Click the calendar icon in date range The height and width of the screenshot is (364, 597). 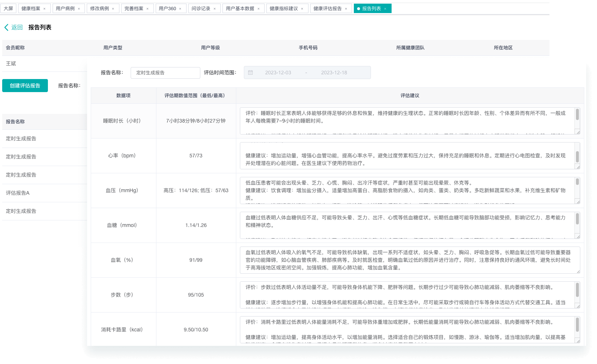point(250,73)
